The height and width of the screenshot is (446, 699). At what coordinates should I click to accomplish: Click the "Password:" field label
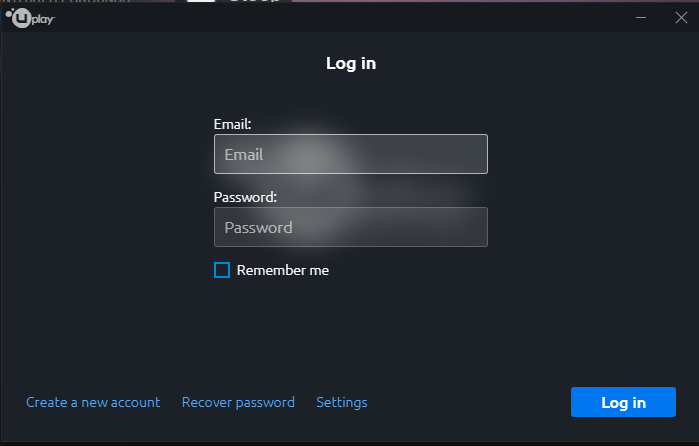(245, 197)
